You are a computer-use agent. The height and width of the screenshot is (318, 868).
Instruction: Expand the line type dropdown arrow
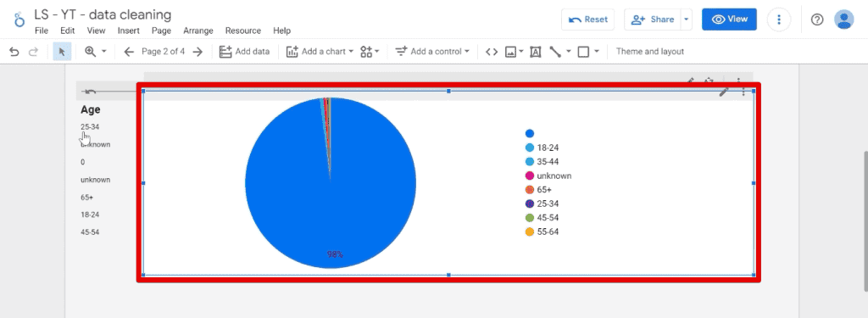[x=568, y=52]
